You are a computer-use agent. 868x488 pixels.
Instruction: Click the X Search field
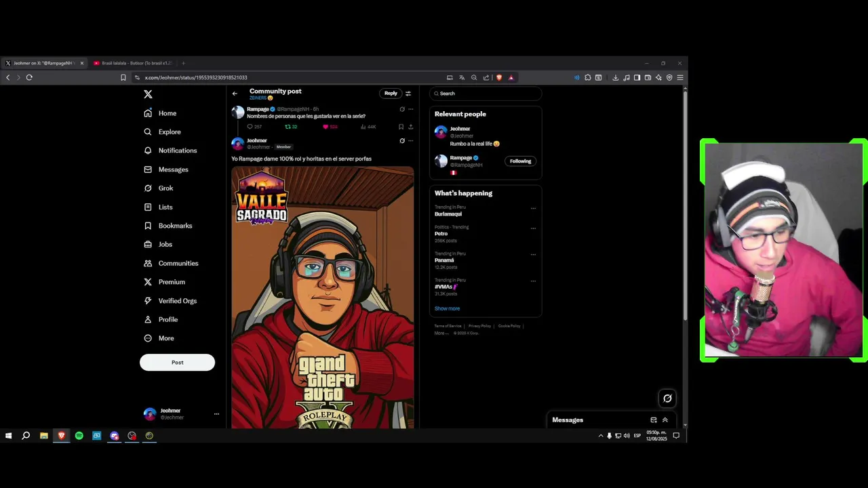tap(486, 94)
